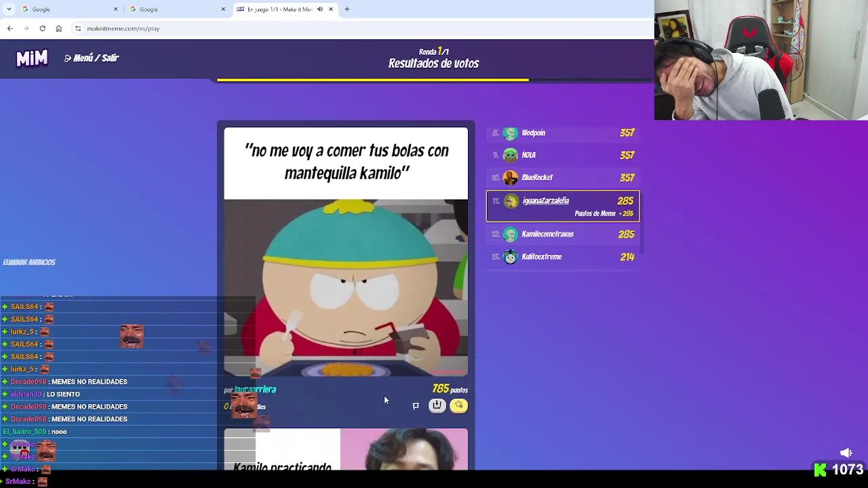Download the Cartman meme
Viewport: 868px width, 488px height.
pos(437,405)
